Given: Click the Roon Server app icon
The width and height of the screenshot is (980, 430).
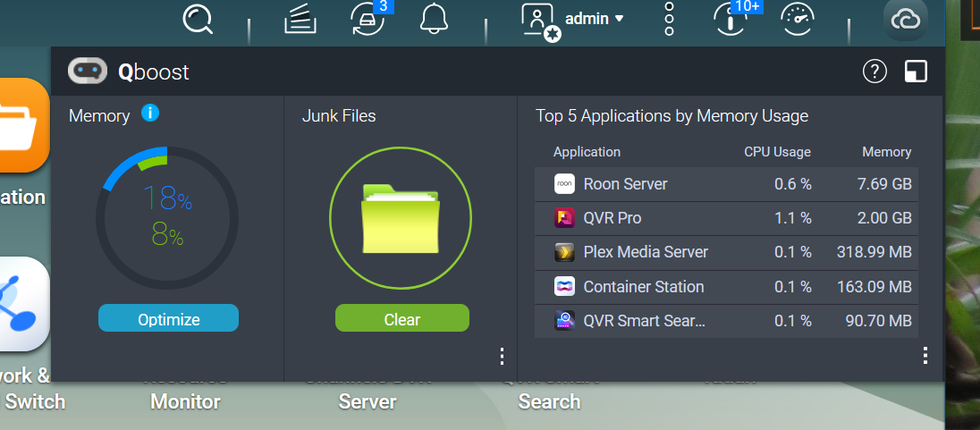Looking at the screenshot, I should point(564,184).
